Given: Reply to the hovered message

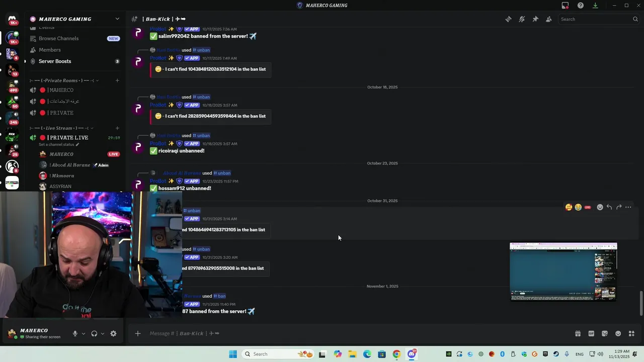Looking at the screenshot, I should [609, 207].
